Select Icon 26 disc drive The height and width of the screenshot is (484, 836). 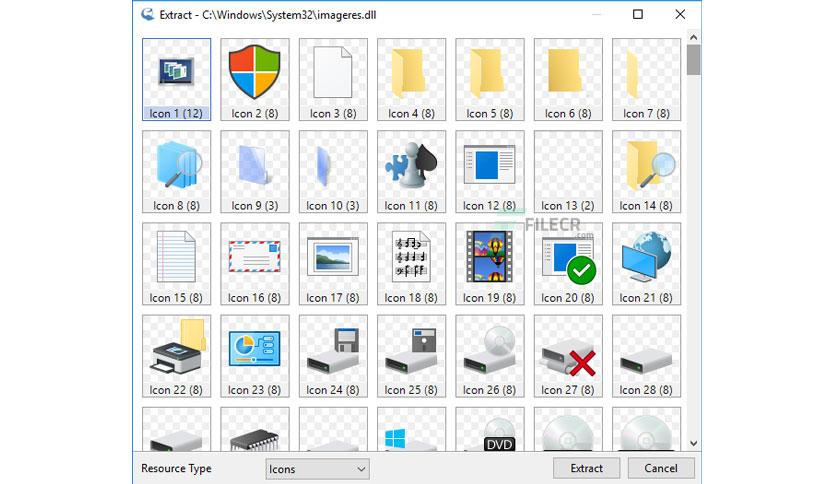[x=490, y=356]
